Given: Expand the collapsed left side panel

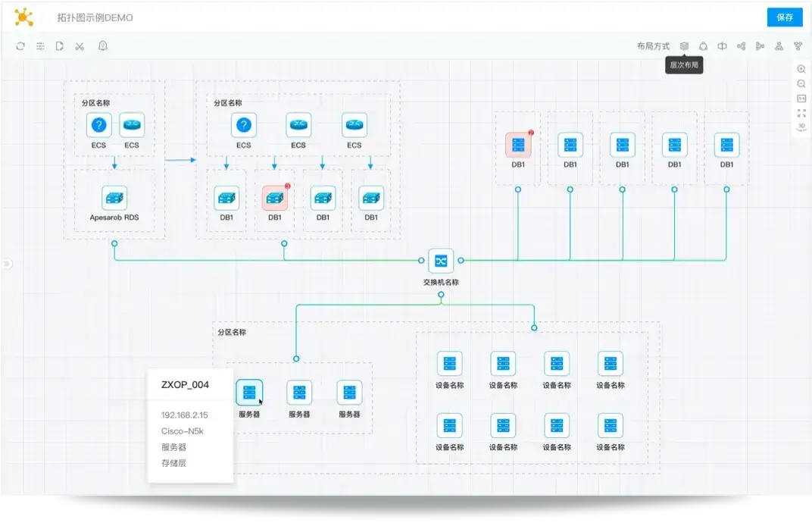Looking at the screenshot, I should [x=7, y=264].
